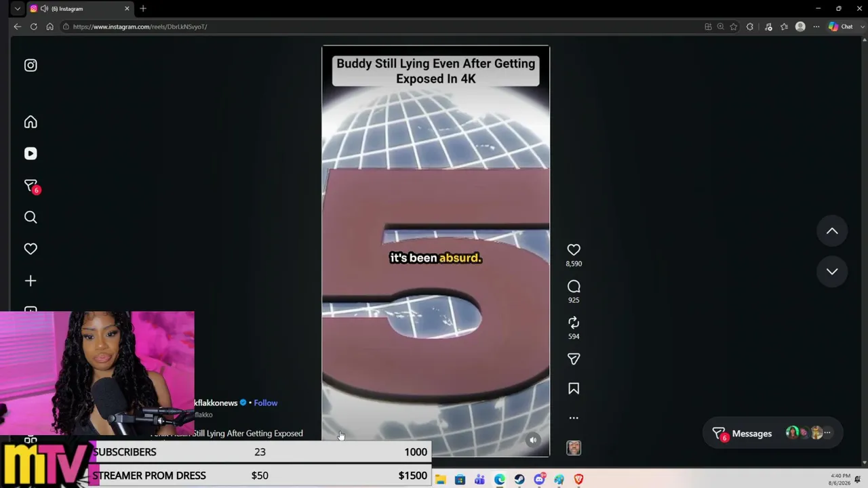Follow the reel's author
Screen dimensions: 868x488
tap(266, 403)
